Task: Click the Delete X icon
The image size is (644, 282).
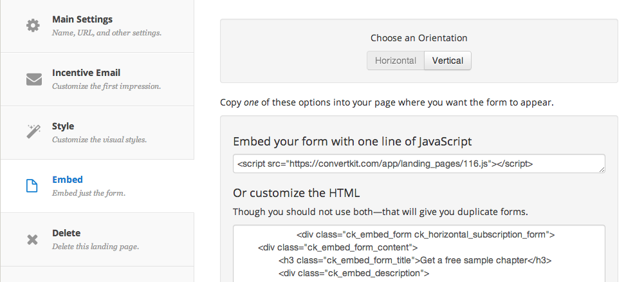Action: pos(33,240)
